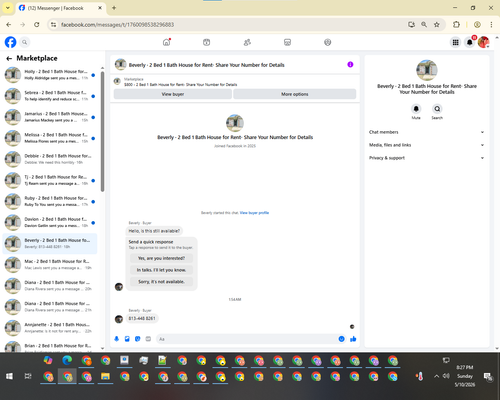Open the Jamarius conversation
The height and width of the screenshot is (400, 500).
(50, 117)
